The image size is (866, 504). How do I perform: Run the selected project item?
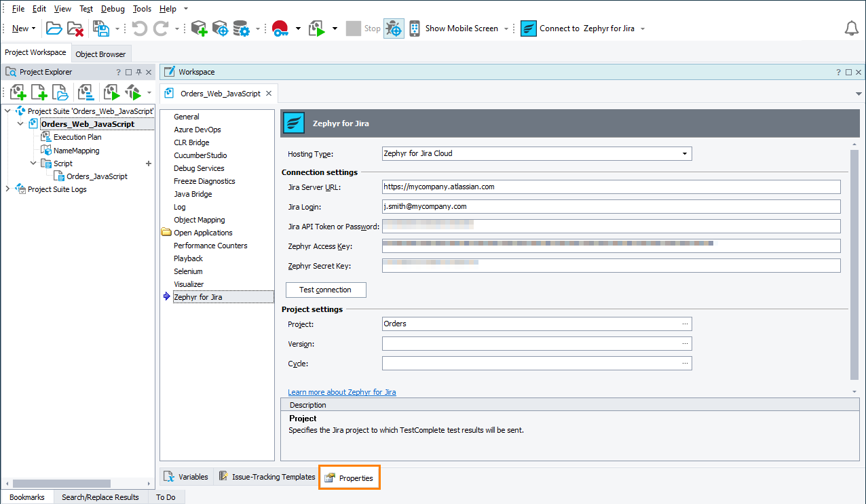113,92
